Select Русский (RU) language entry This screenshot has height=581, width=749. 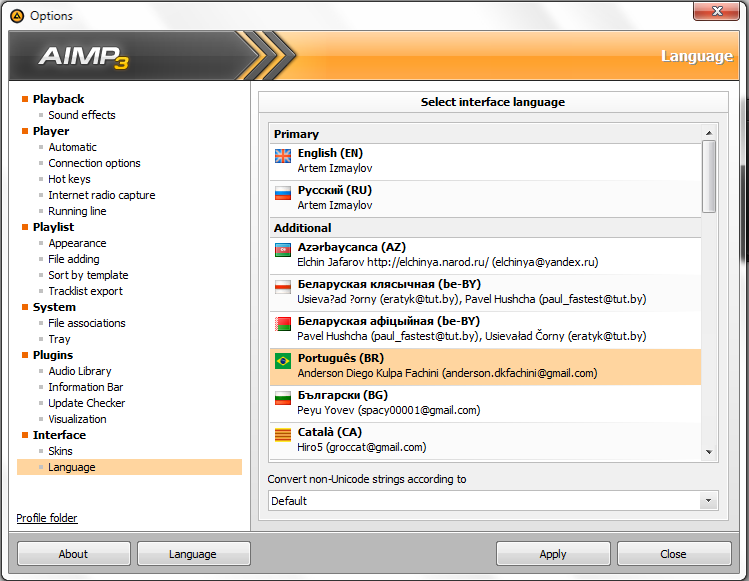pos(486,199)
